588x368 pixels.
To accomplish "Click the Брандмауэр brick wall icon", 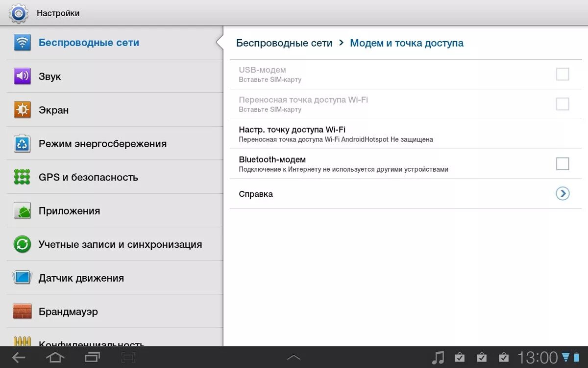I will tap(21, 311).
